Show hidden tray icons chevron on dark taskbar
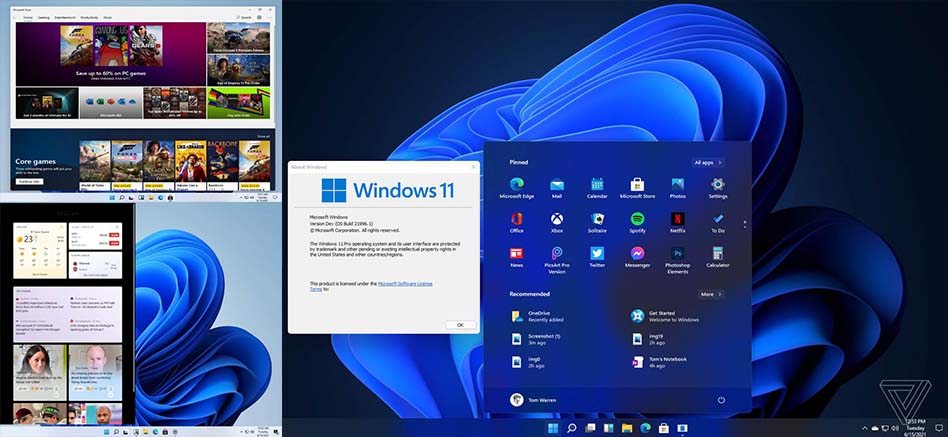This screenshot has width=948, height=437. pos(866,429)
